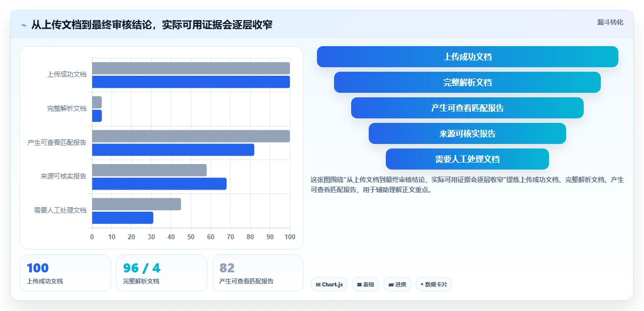The width and height of the screenshot is (644, 311).
Task: Click the blue bar for 上传成功文档
Action: 191,82
